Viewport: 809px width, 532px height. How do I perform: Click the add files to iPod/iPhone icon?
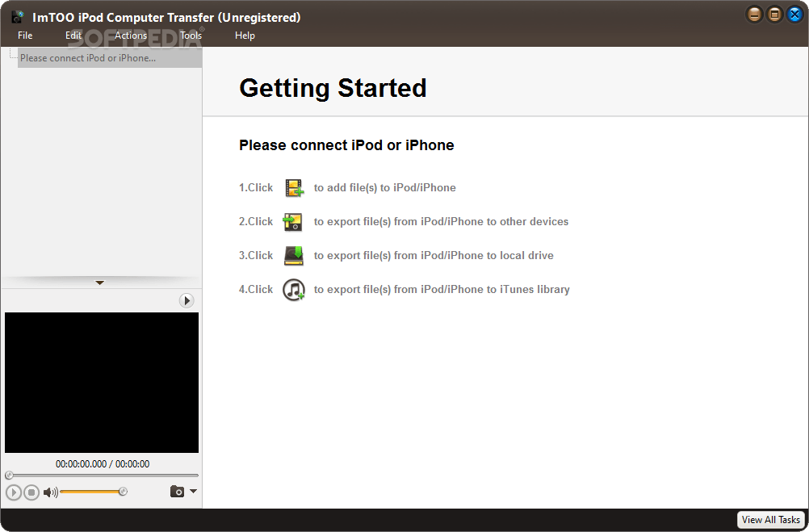[294, 188]
